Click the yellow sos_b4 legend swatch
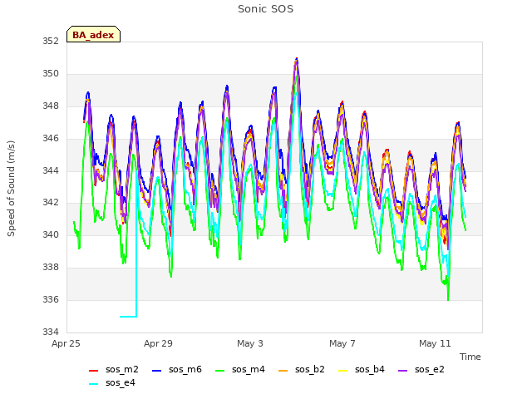Image resolution: width=532 pixels, height=399 pixels. (343, 371)
